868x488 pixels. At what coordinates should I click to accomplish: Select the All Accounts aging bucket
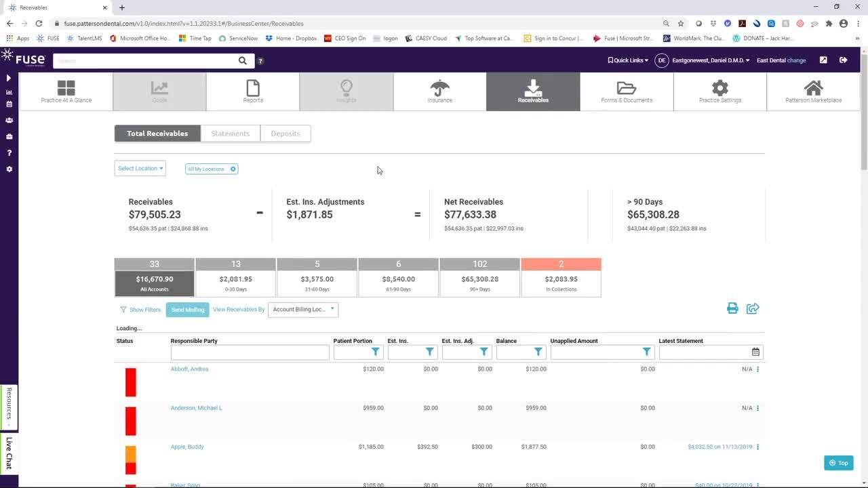pyautogui.click(x=155, y=277)
